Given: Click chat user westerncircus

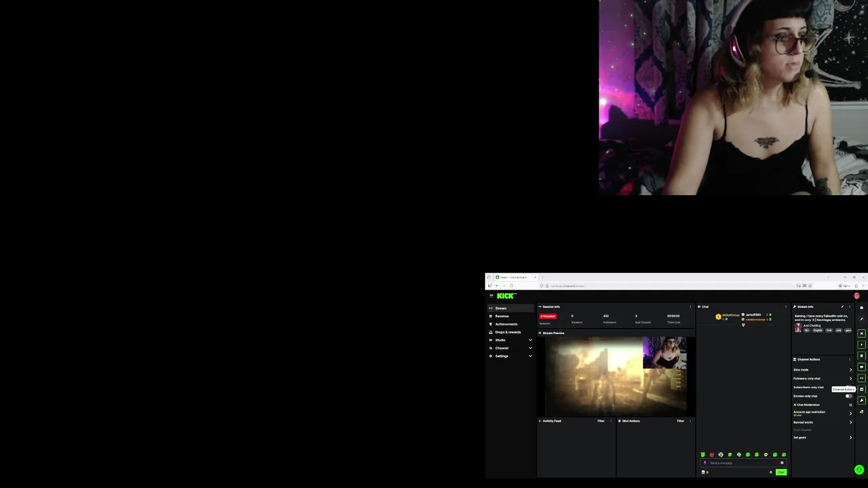Looking at the screenshot, I should [x=755, y=319].
